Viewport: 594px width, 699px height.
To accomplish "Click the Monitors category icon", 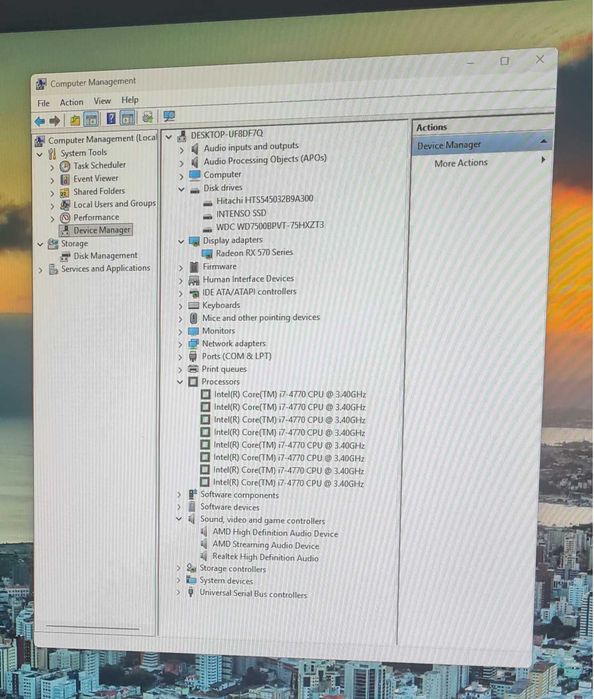I will click(x=193, y=331).
